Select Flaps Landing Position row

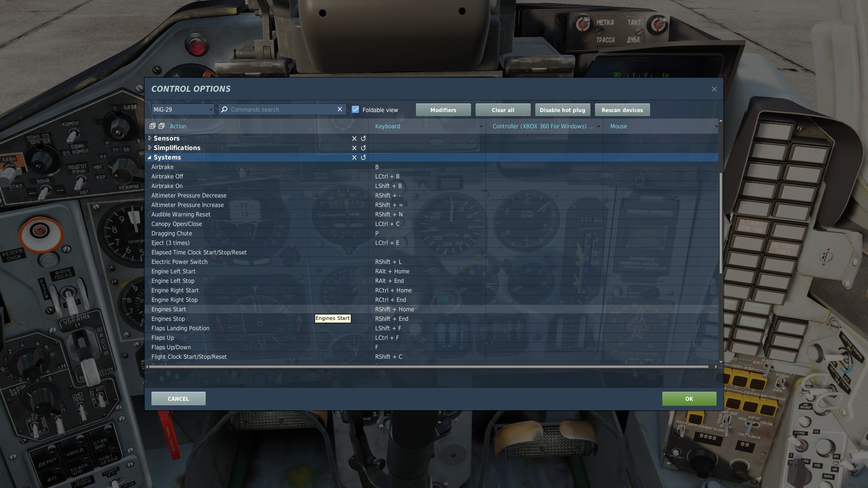tap(431, 328)
